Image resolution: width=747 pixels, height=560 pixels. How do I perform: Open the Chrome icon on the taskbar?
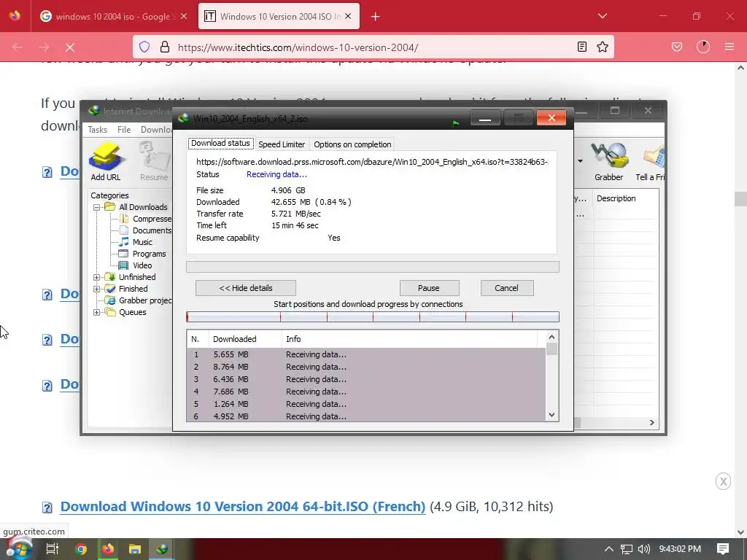click(81, 549)
